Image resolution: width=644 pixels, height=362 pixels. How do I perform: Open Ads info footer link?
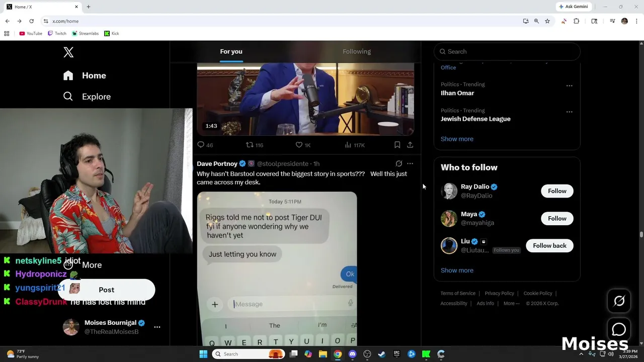coord(485,303)
